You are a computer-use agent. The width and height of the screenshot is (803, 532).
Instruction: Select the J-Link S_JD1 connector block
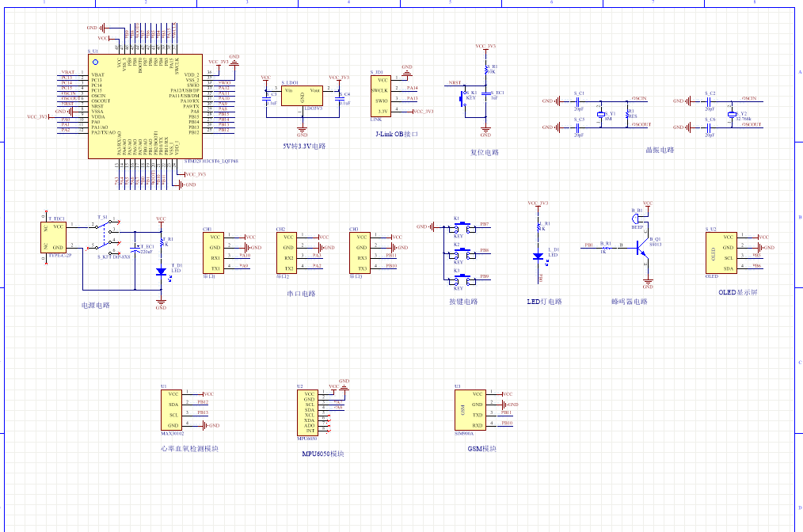point(382,97)
